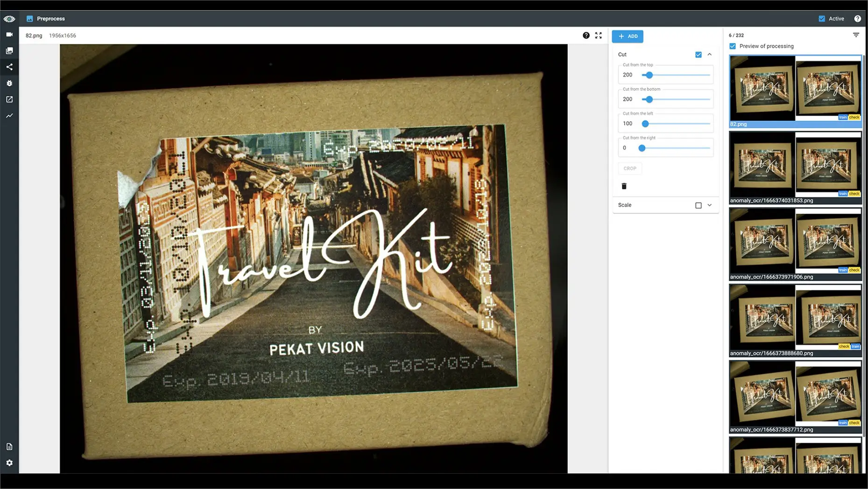Toggle Preview of processing checkbox
Screen dimensions: 868x489
pyautogui.click(x=733, y=46)
